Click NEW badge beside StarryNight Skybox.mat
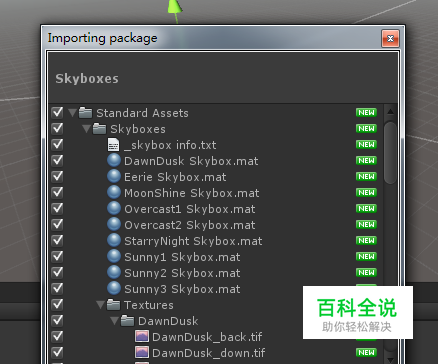The height and width of the screenshot is (364, 438). (x=366, y=241)
